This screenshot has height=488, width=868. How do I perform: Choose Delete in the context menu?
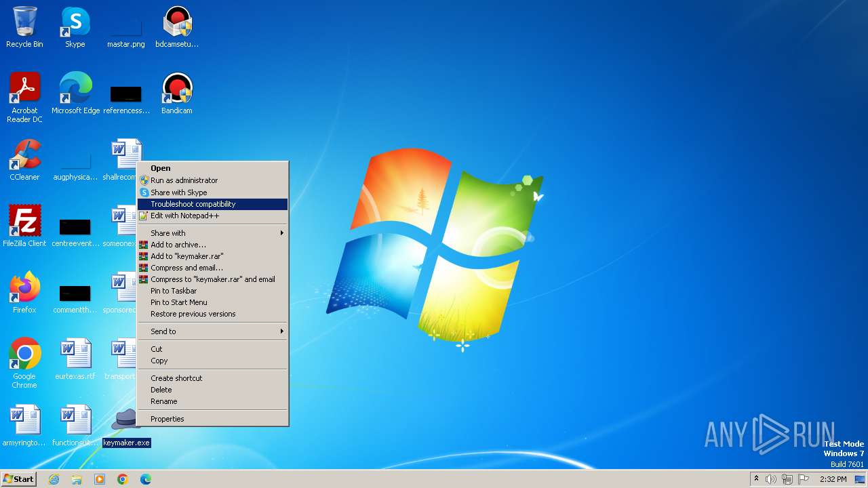coord(213,390)
